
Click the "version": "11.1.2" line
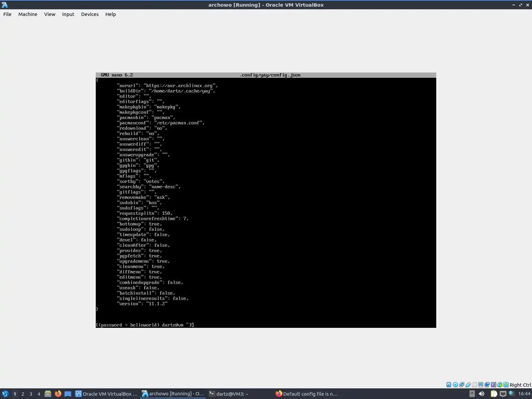142,304
